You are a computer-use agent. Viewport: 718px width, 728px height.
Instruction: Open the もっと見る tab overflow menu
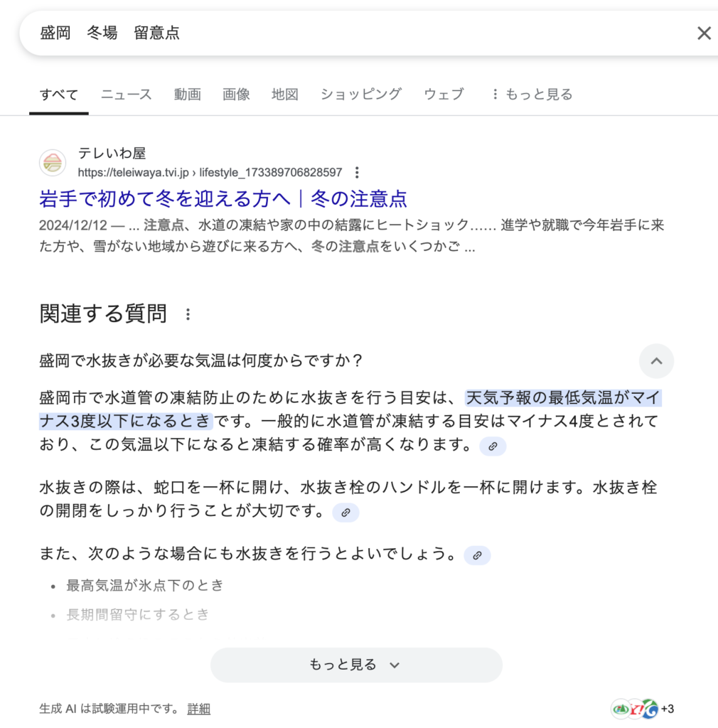coord(532,95)
